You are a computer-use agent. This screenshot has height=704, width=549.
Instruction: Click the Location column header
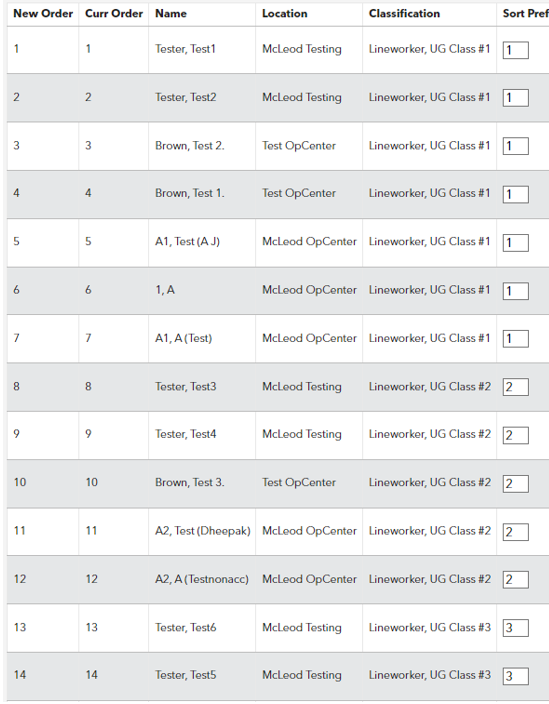[x=285, y=13]
